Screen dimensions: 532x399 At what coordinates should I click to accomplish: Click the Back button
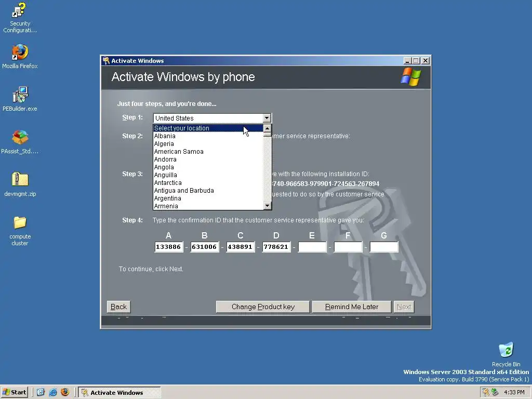coord(118,307)
